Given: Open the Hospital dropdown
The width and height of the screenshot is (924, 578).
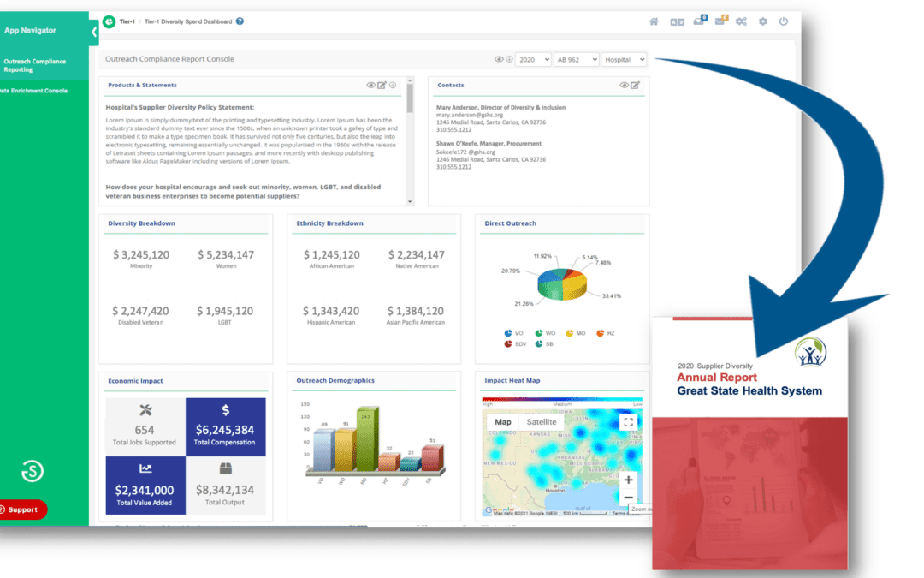Looking at the screenshot, I should (x=624, y=59).
